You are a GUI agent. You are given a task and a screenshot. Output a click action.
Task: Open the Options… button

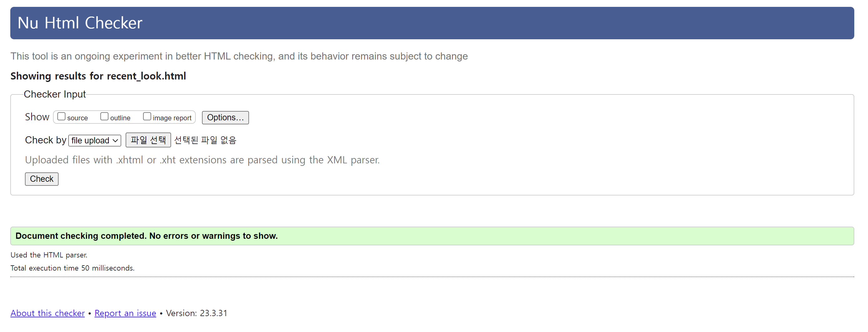click(x=225, y=118)
